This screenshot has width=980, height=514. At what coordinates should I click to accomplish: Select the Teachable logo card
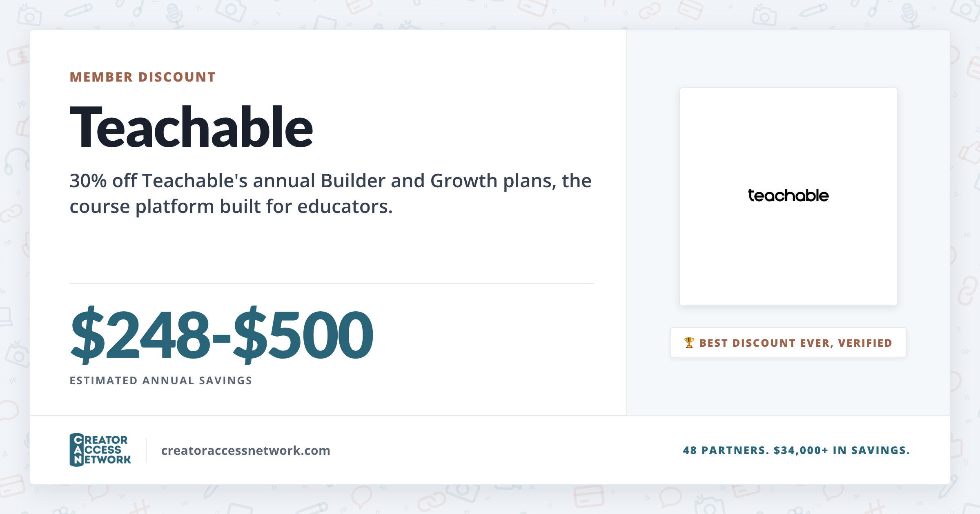(x=788, y=197)
